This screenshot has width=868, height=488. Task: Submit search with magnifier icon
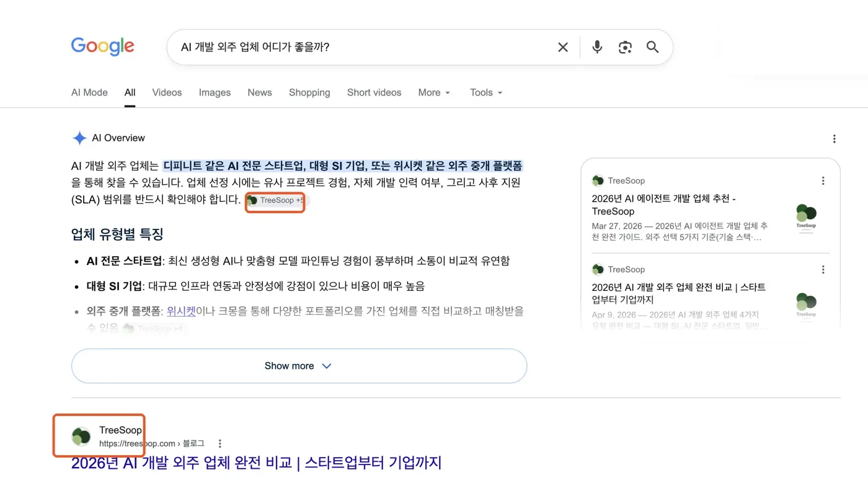(x=652, y=47)
